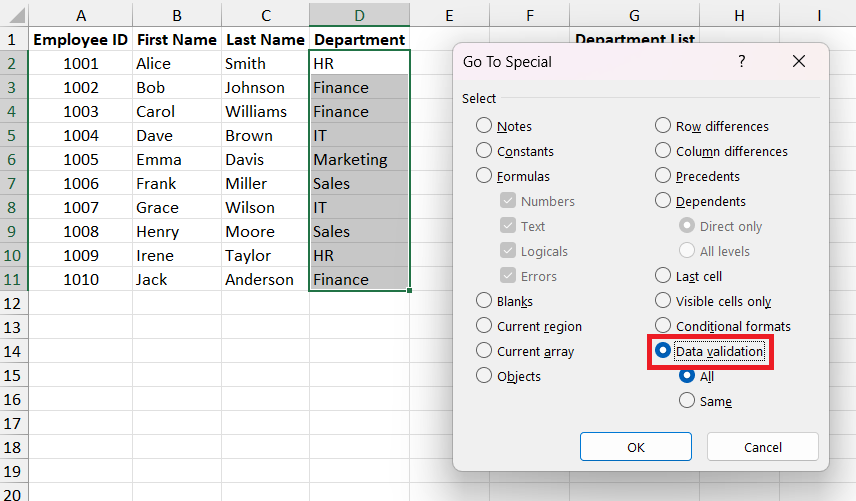Select row 15 header
856x501 pixels.
click(14, 375)
